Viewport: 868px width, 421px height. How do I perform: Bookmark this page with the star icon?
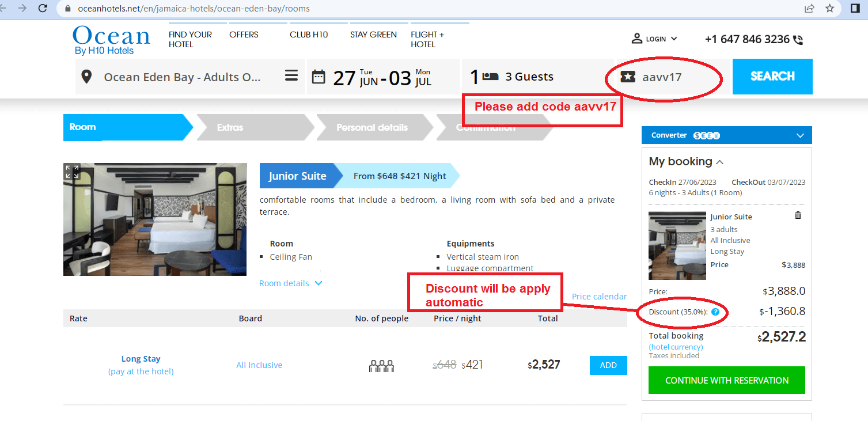[x=829, y=8]
